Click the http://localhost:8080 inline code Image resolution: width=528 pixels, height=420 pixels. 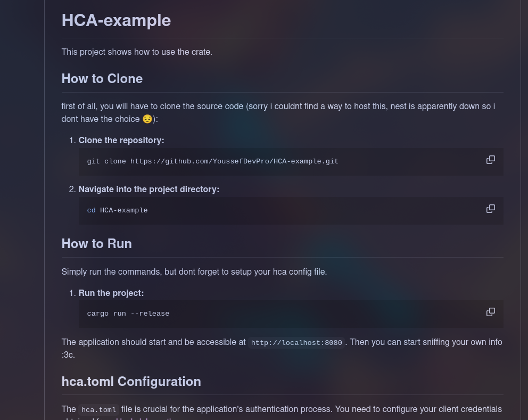click(296, 343)
